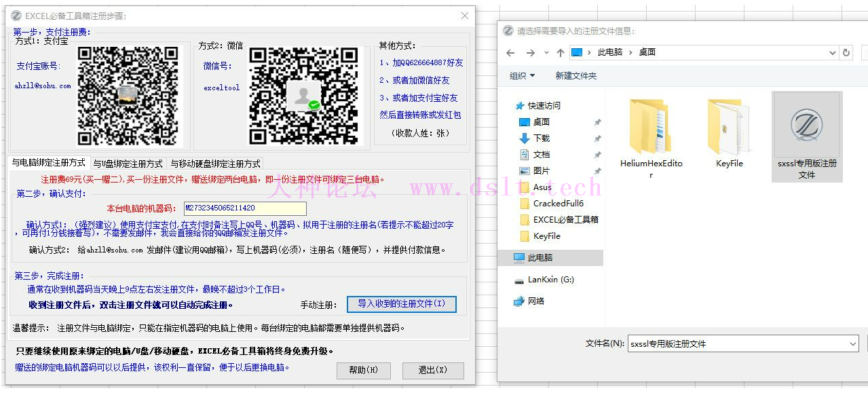Expand the chevron before 此电脑 in address bar

(590, 52)
